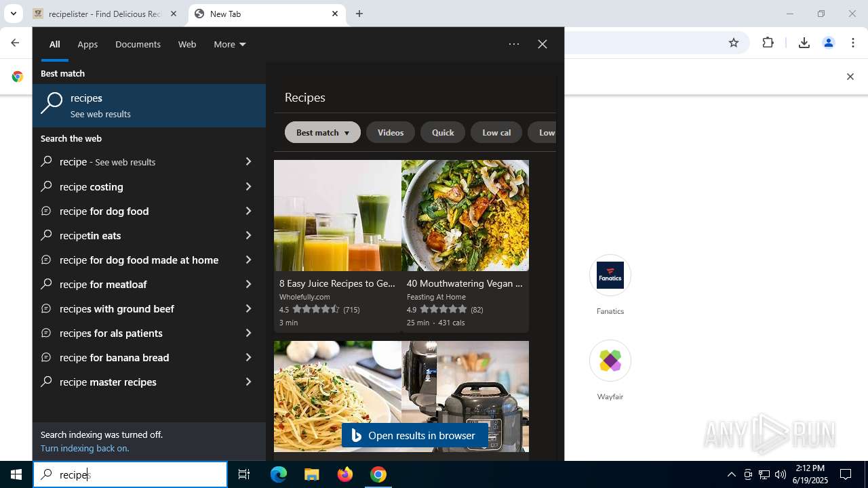The width and height of the screenshot is (868, 488).
Task: Expand the More filter dropdown
Action: [x=230, y=44]
